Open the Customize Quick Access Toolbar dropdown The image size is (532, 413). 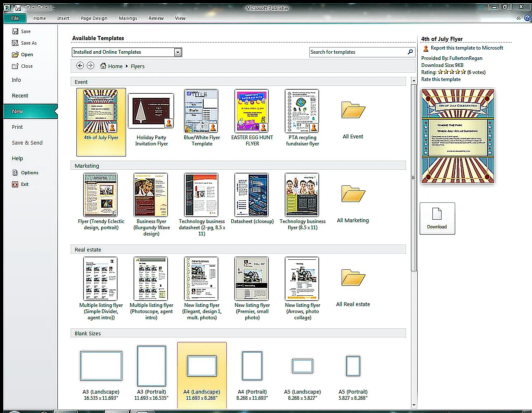click(53, 7)
